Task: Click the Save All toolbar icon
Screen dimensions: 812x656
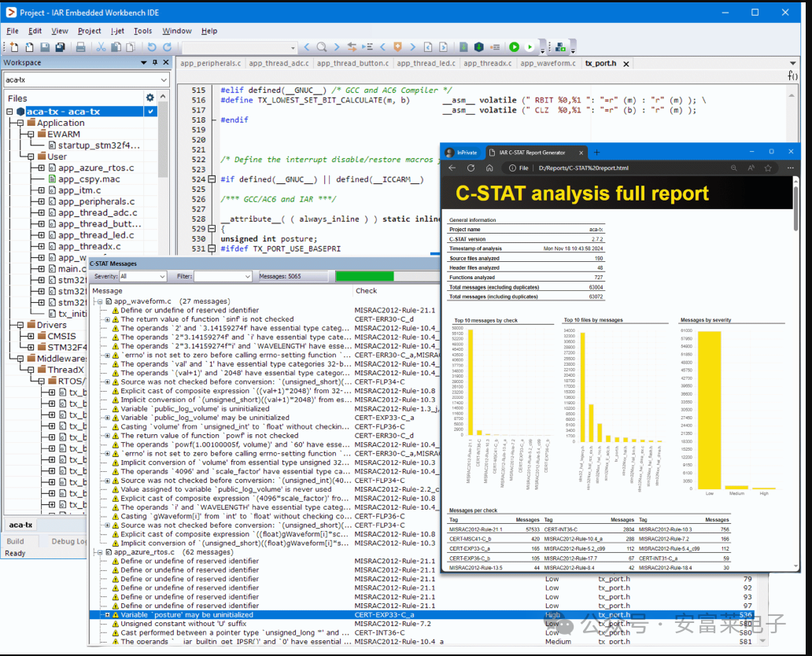Action: coord(60,47)
